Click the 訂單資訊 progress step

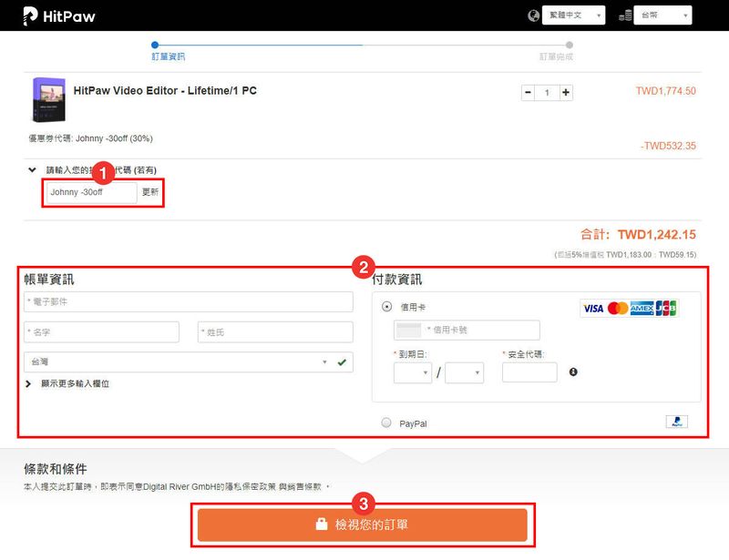click(169, 56)
